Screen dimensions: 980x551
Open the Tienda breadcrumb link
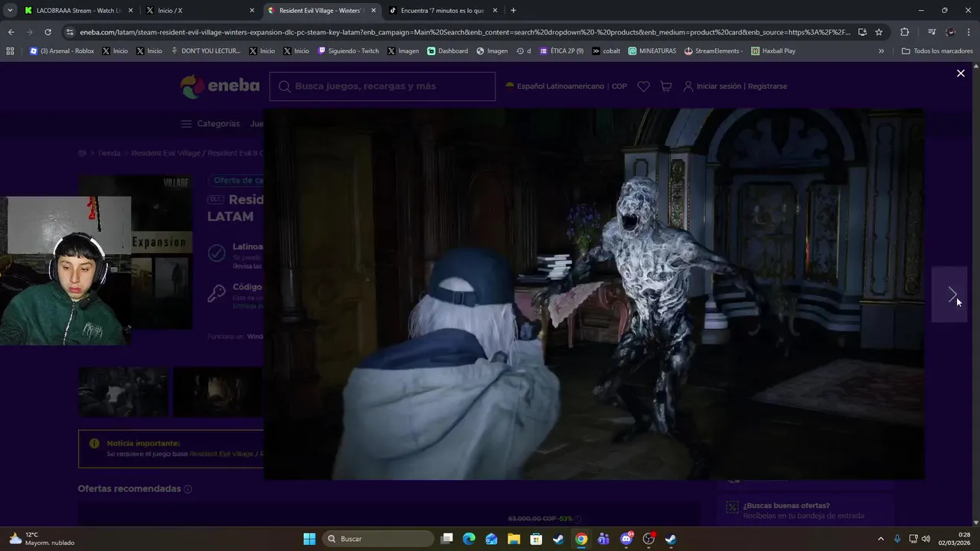tap(109, 153)
